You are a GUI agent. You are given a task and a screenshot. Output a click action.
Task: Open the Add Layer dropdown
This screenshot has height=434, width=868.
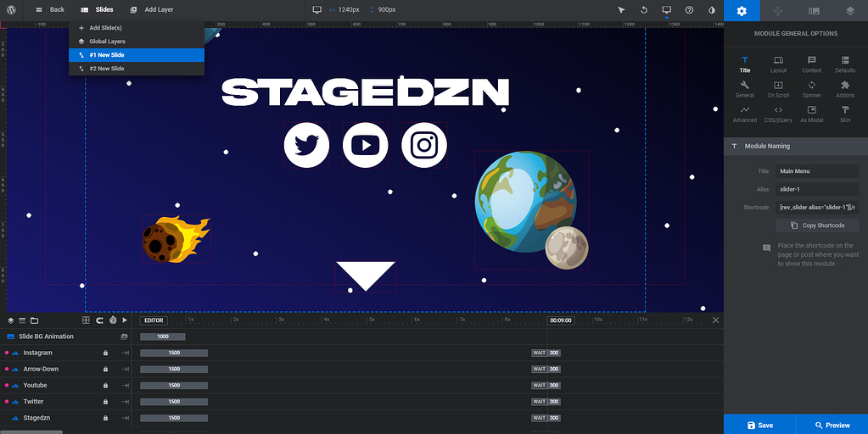click(152, 10)
